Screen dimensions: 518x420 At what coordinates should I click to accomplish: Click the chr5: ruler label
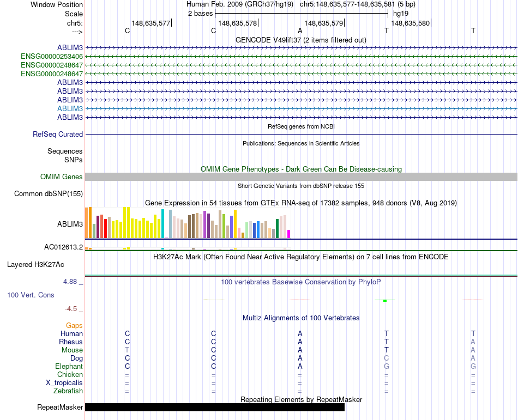75,23
